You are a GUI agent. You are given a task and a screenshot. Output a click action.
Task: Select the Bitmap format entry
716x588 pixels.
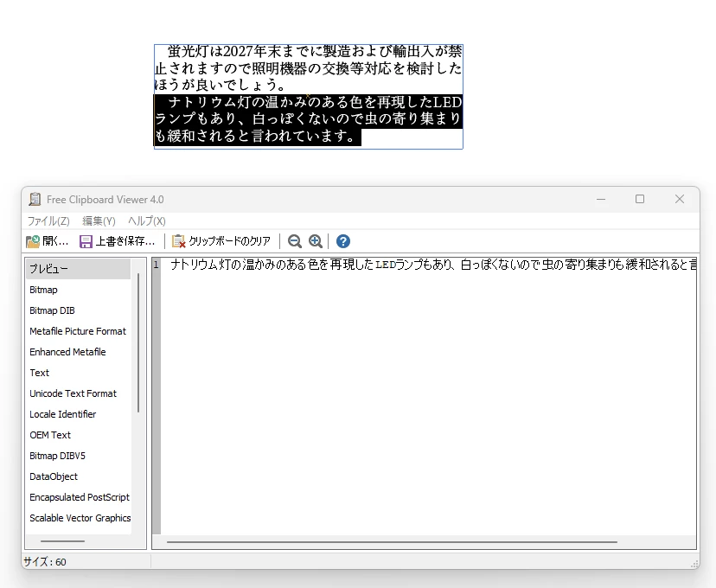(78, 290)
